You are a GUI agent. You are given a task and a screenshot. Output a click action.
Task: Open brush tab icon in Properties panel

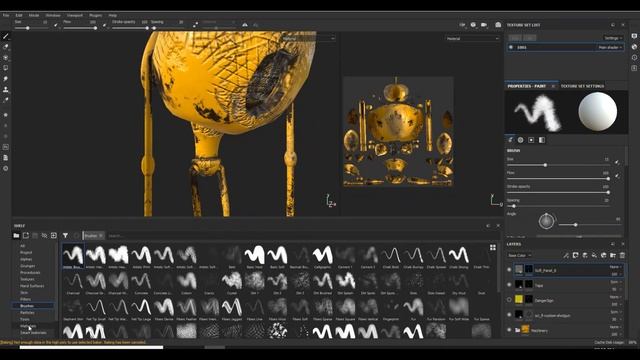tap(510, 140)
